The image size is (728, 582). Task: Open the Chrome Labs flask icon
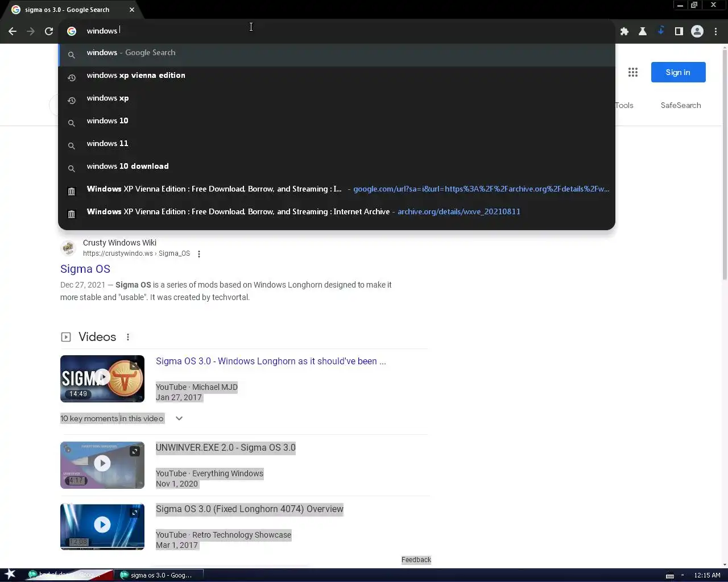click(643, 31)
